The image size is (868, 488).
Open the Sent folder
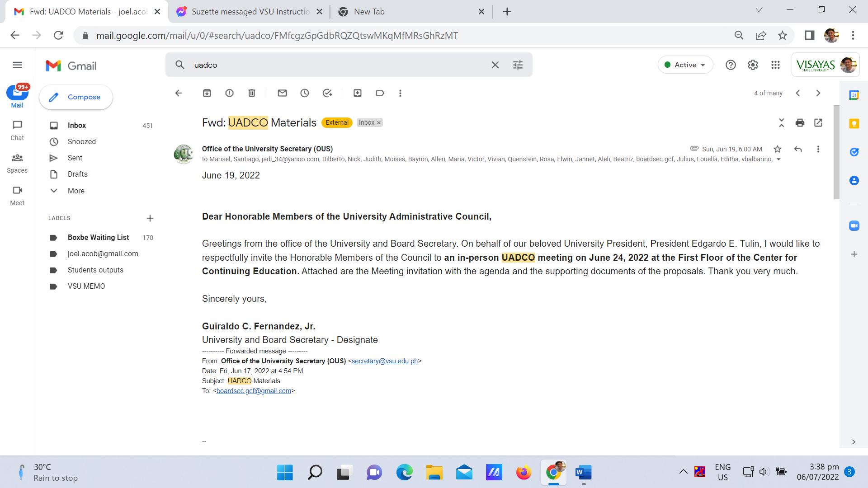point(75,158)
